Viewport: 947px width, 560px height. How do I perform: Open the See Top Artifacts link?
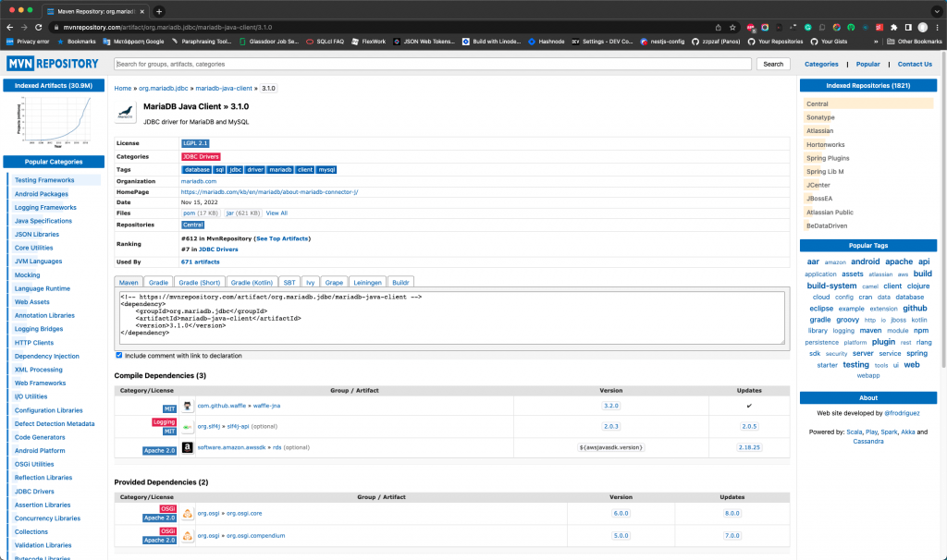(282, 239)
